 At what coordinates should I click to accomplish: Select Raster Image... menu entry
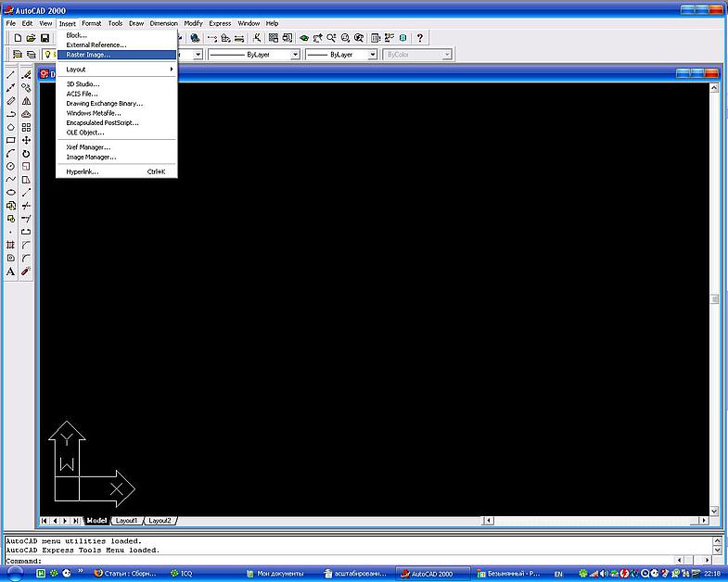(x=117, y=55)
